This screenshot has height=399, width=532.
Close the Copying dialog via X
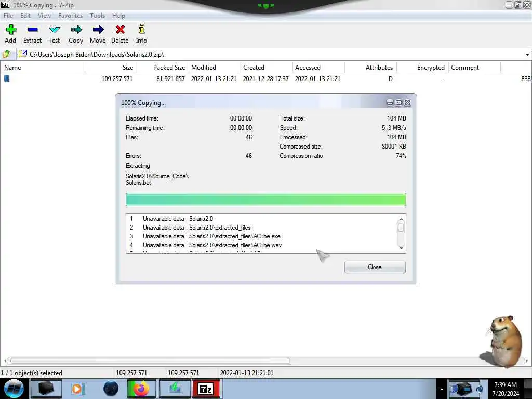pos(407,102)
